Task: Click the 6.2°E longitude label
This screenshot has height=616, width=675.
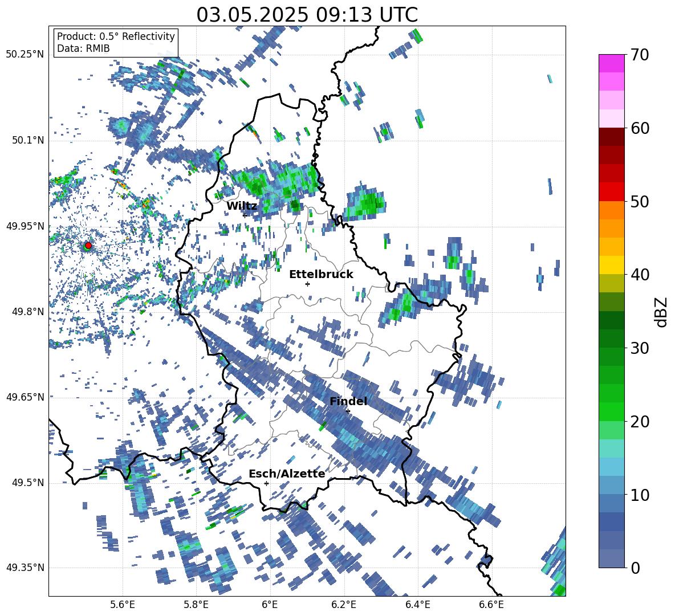Action: 344,605
